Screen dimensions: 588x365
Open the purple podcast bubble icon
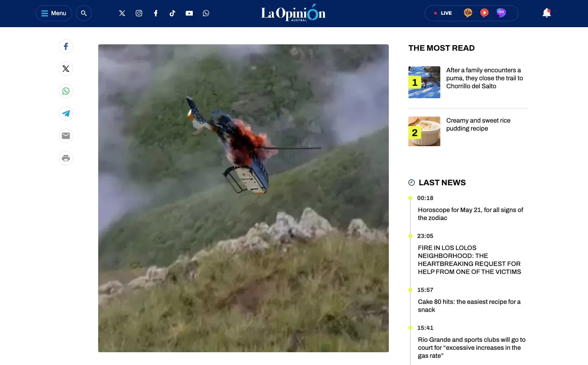(x=501, y=13)
